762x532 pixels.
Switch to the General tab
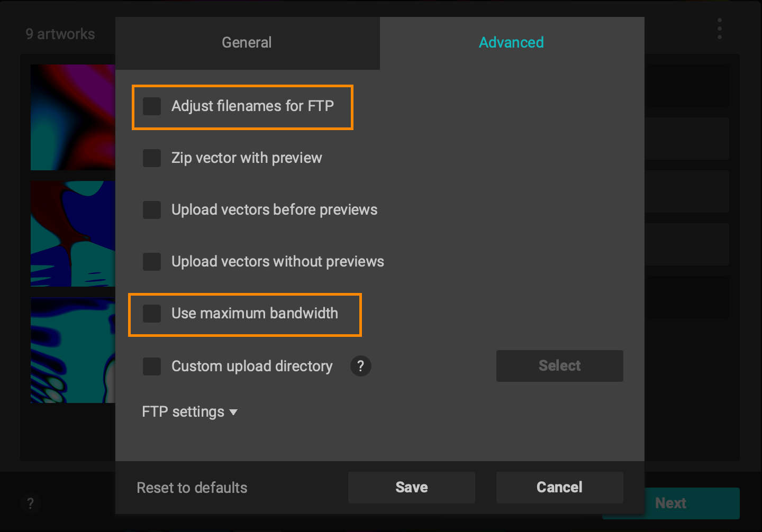click(247, 42)
